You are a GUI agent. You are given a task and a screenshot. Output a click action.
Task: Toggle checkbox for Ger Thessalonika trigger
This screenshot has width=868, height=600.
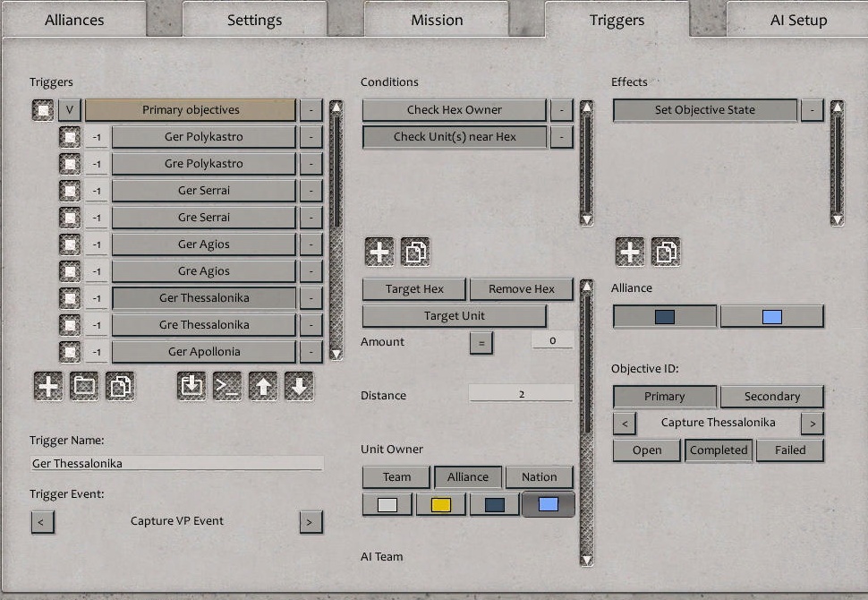pos(70,298)
